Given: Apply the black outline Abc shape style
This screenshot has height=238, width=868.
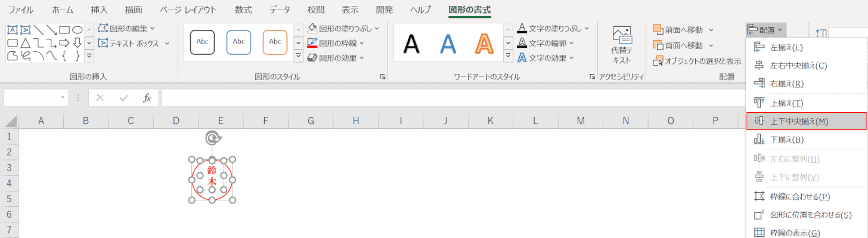Looking at the screenshot, I should pos(203,42).
